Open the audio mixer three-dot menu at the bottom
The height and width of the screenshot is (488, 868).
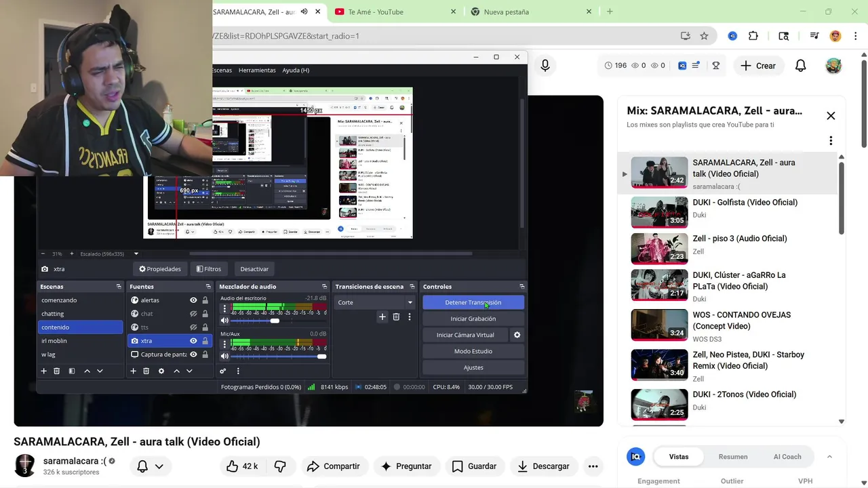[x=238, y=371]
